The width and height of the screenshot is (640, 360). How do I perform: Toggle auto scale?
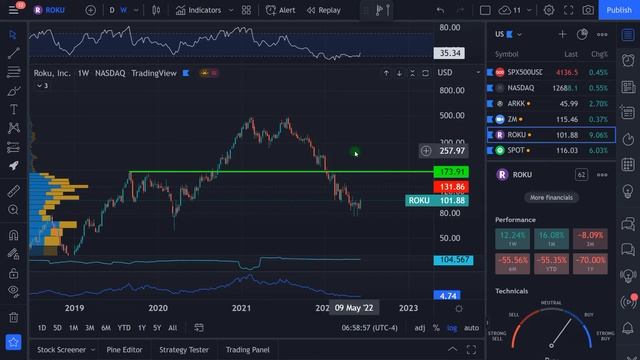pyautogui.click(x=471, y=328)
